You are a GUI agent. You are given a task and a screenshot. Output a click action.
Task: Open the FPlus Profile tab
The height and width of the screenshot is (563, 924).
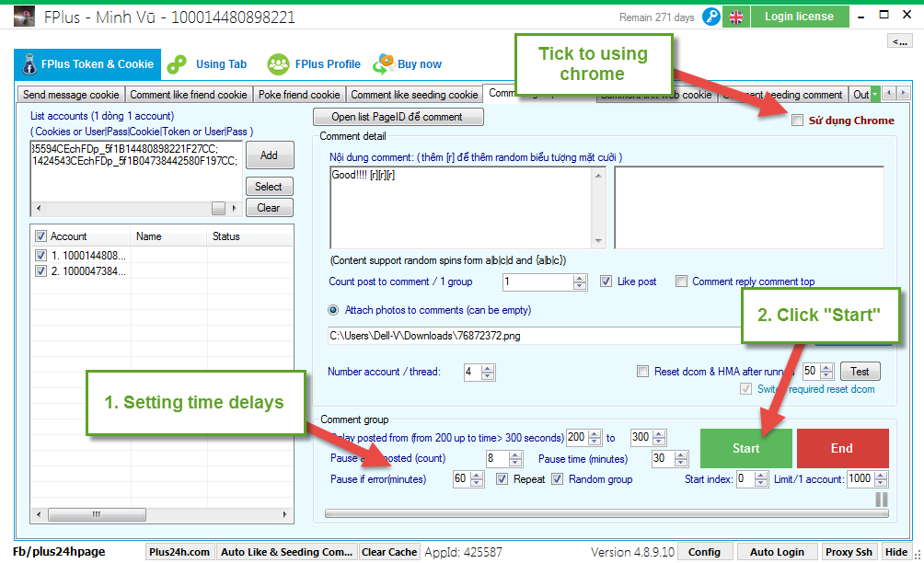[314, 64]
